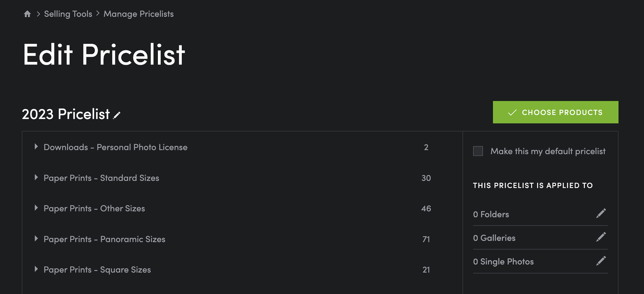Expand Paper Prints - Standard Sizes arrow
This screenshot has height=294, width=644.
[x=36, y=177]
